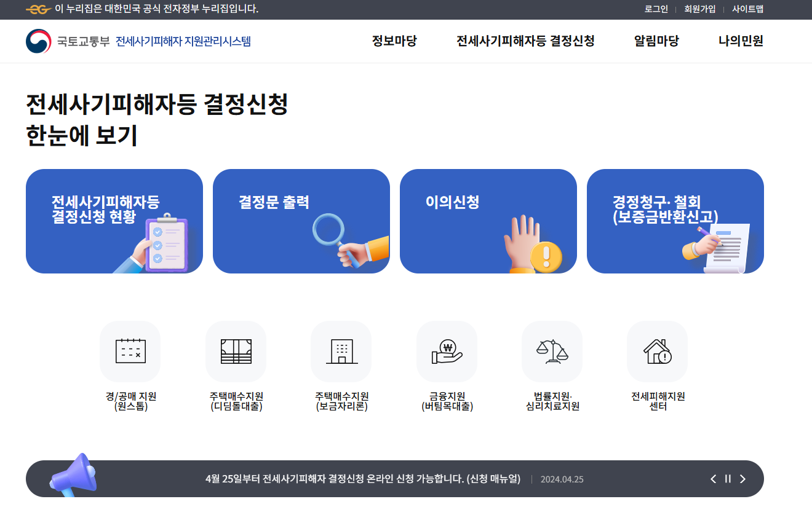This screenshot has width=812, height=515.
Task: Open 금융지원(버팀목대출) hand coin icon
Action: (x=447, y=352)
